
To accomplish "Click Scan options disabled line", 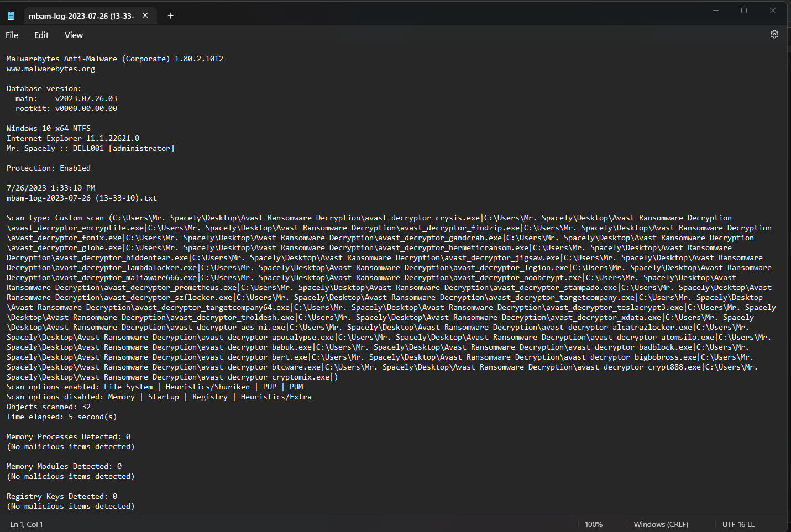I will (159, 397).
